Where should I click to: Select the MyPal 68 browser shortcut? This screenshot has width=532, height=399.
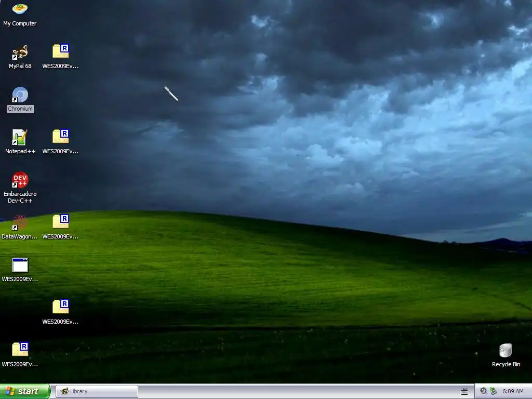(20, 57)
